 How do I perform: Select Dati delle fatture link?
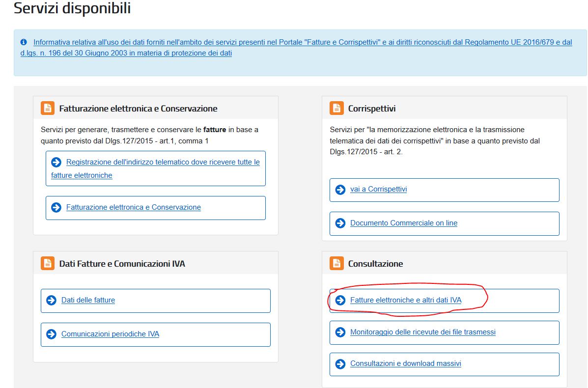[88, 300]
